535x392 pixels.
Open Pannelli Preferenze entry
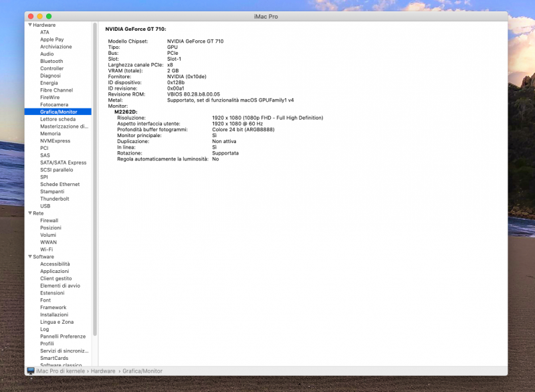tap(63, 336)
